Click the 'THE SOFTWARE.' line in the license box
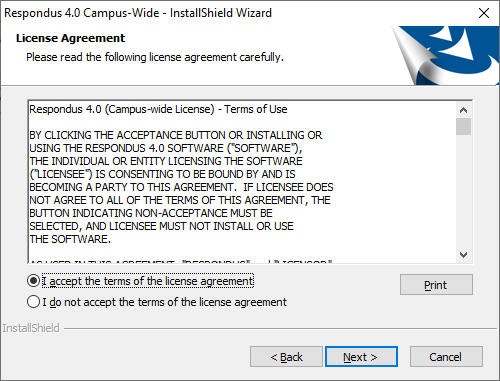500x381 pixels. pyautogui.click(x=70, y=239)
